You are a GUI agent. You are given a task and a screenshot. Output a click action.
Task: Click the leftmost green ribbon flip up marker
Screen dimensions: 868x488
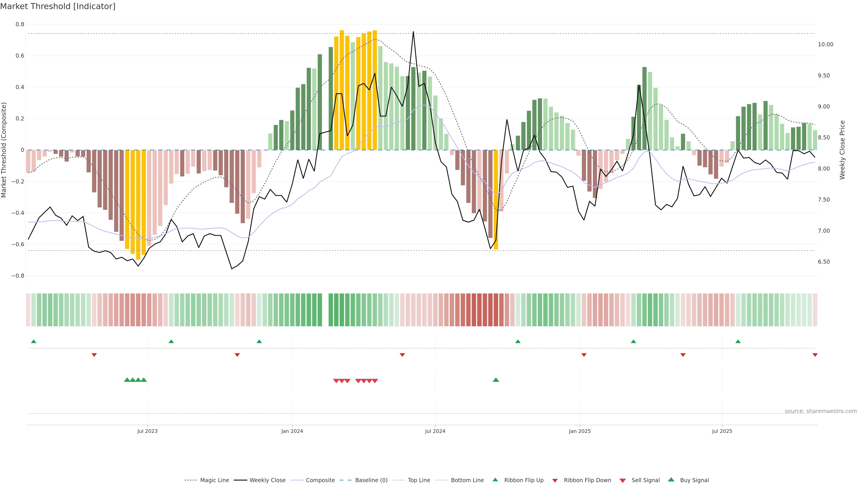pos(33,342)
